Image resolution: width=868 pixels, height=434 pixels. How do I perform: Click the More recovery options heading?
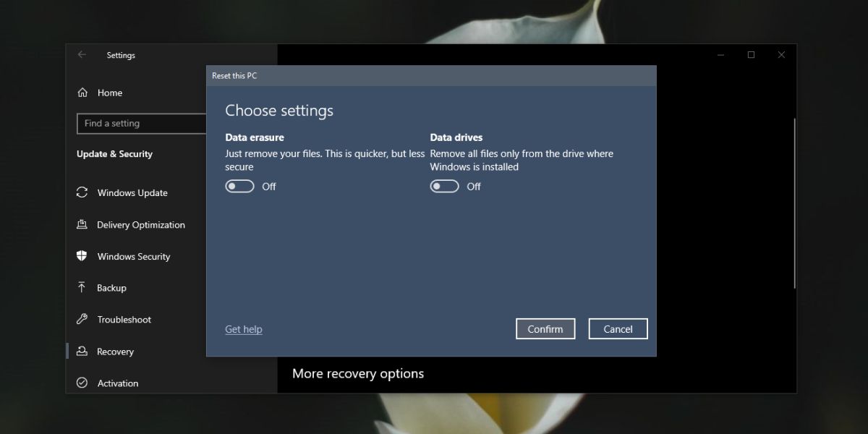point(358,374)
